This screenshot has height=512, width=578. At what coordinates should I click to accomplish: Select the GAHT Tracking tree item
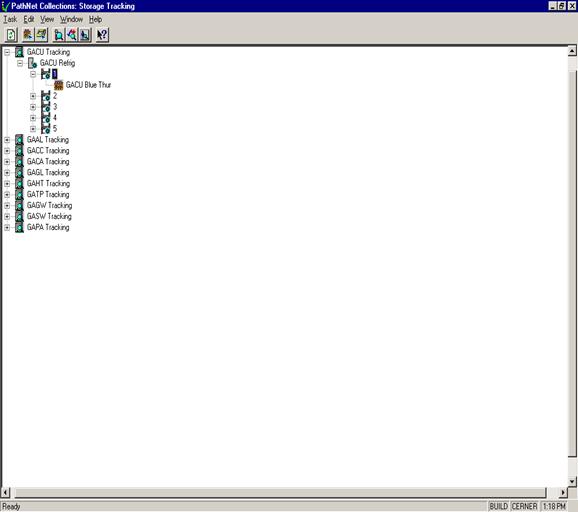[x=48, y=184]
